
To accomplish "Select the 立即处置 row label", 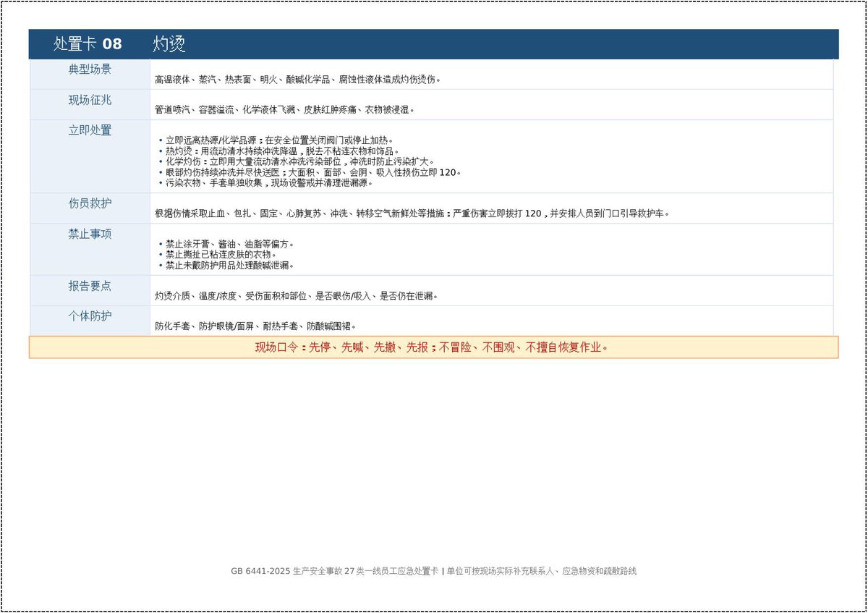I will (x=90, y=130).
